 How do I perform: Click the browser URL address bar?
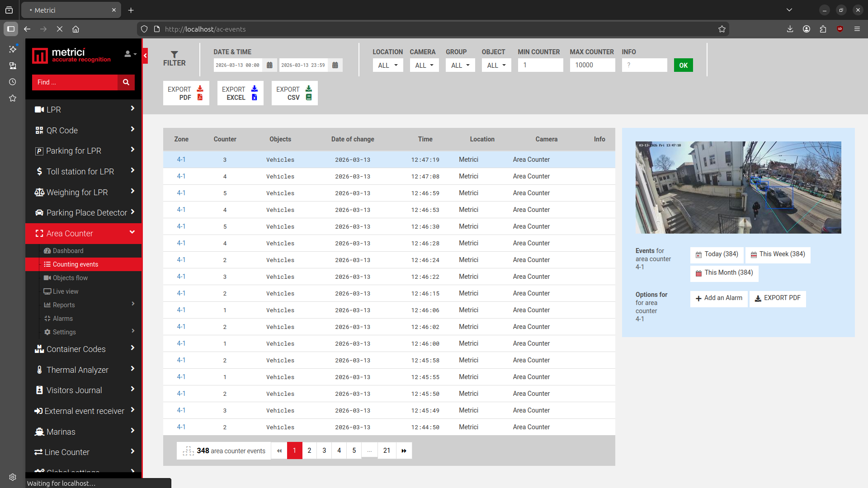434,29
